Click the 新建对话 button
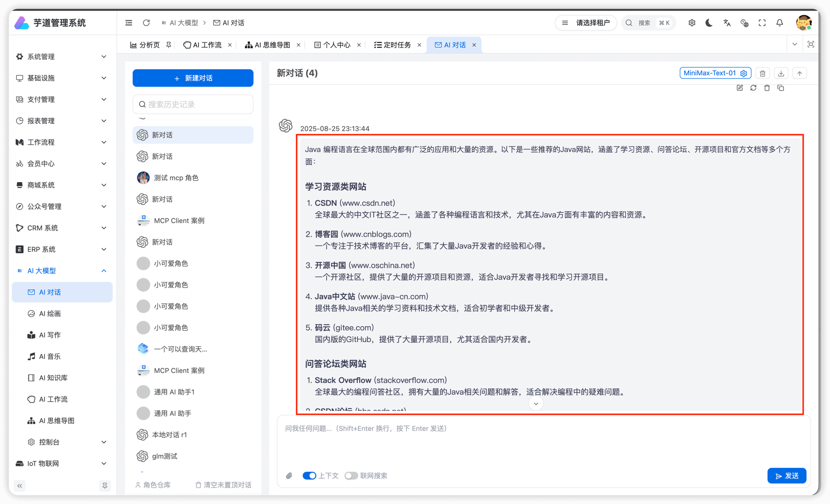 193,78
